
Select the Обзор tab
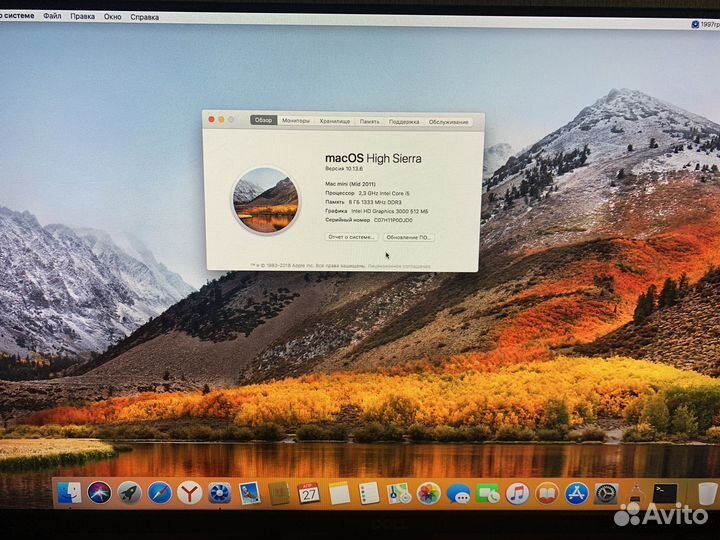pyautogui.click(x=264, y=120)
